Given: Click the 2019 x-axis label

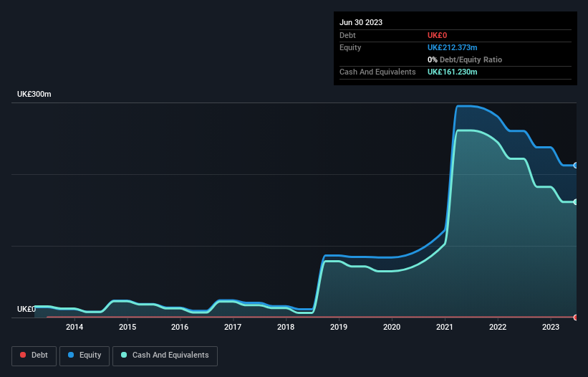Looking at the screenshot, I should pos(339,327).
